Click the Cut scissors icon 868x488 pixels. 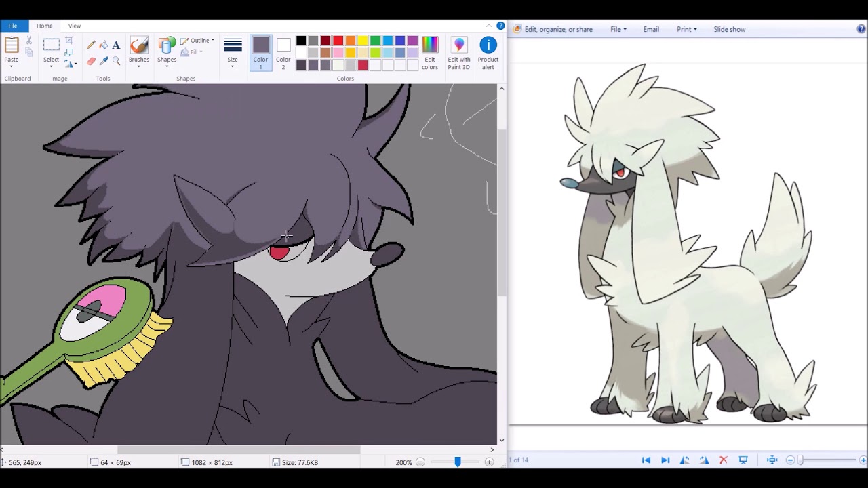click(x=28, y=41)
